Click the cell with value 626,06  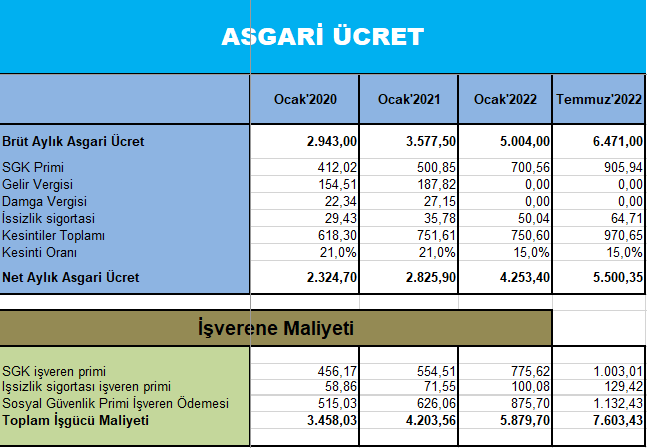click(409, 403)
